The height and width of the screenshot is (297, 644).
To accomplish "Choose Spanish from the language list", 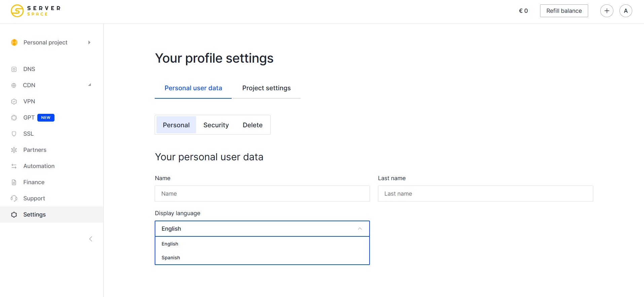I will click(171, 258).
